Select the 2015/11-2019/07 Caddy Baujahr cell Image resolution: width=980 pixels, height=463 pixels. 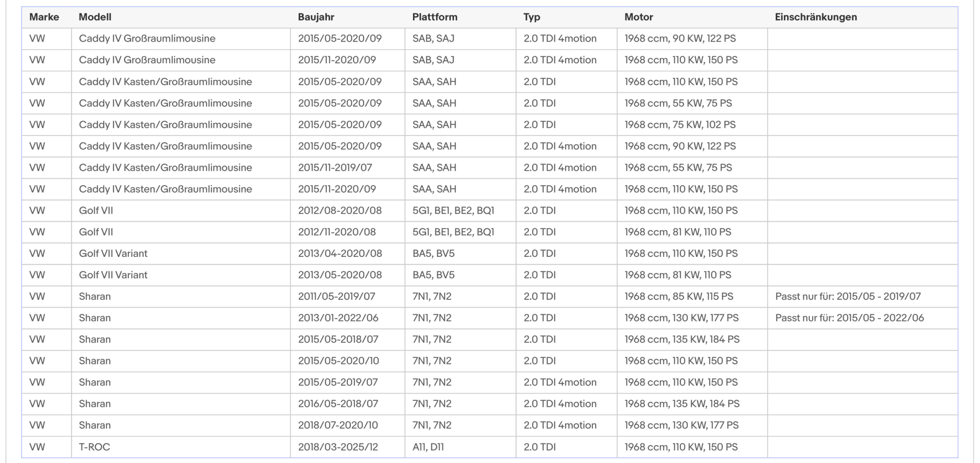[347, 167]
